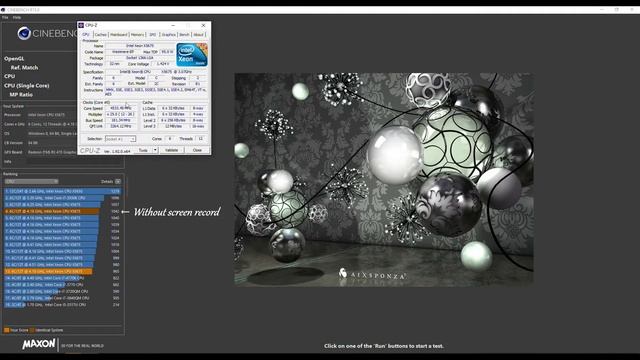
Task: Switch to the Caches tab in CPU-Z
Action: pos(100,35)
